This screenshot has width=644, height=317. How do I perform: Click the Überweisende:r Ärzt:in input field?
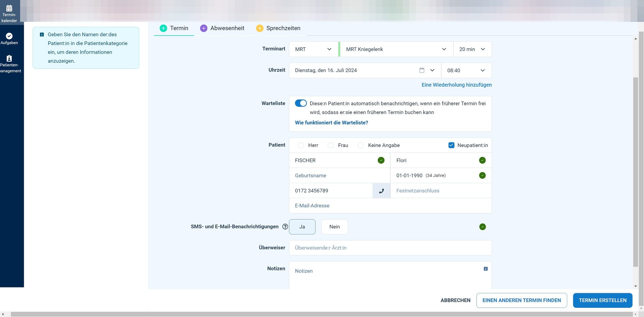[390, 248]
